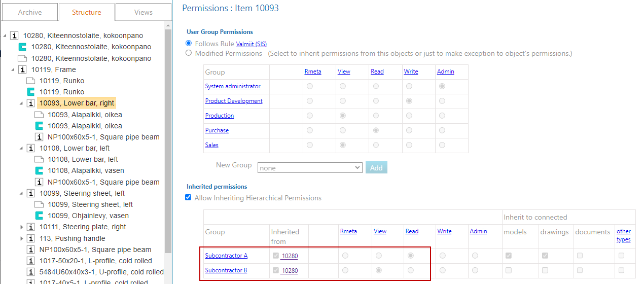The width and height of the screenshot is (644, 284).
Task: Click the item icon beside 10119, Frame
Action: click(23, 69)
